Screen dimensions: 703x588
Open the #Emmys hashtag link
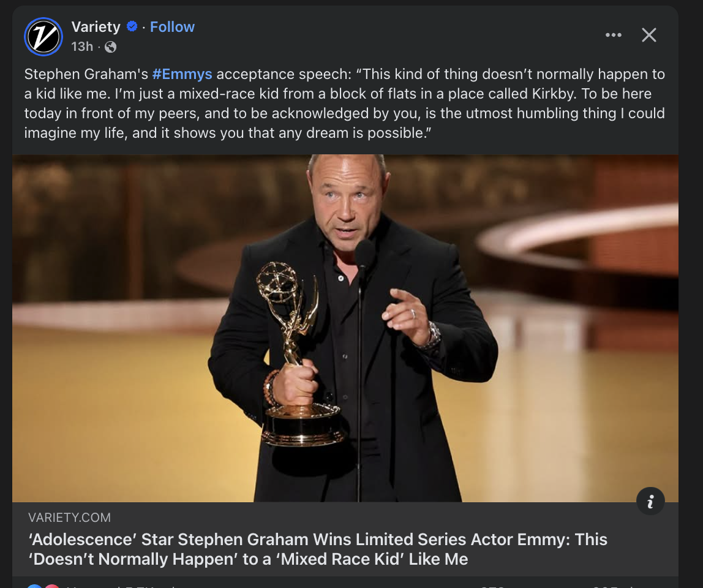[x=182, y=74]
